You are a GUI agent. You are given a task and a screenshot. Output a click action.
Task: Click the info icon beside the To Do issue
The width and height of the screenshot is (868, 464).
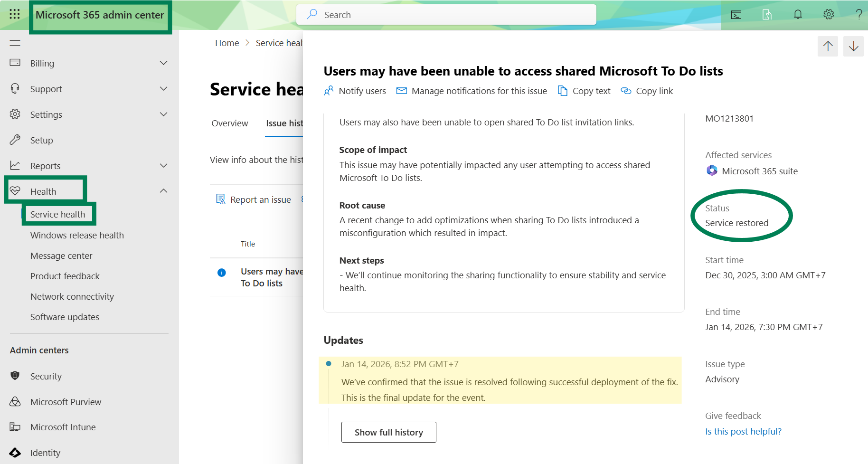221,272
